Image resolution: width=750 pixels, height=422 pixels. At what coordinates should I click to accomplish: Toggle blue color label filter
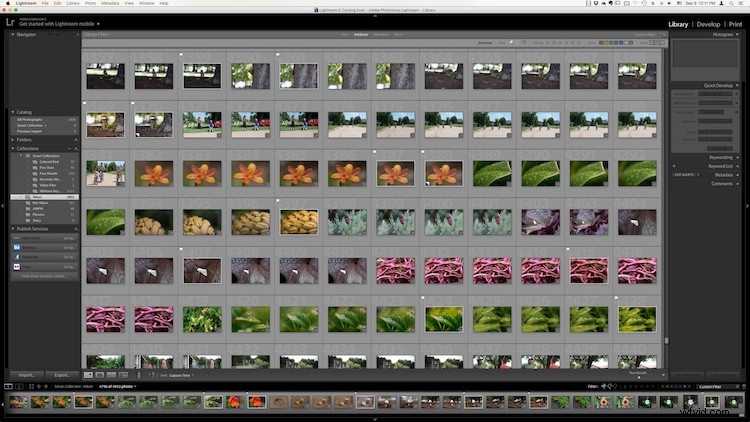pyautogui.click(x=616, y=43)
